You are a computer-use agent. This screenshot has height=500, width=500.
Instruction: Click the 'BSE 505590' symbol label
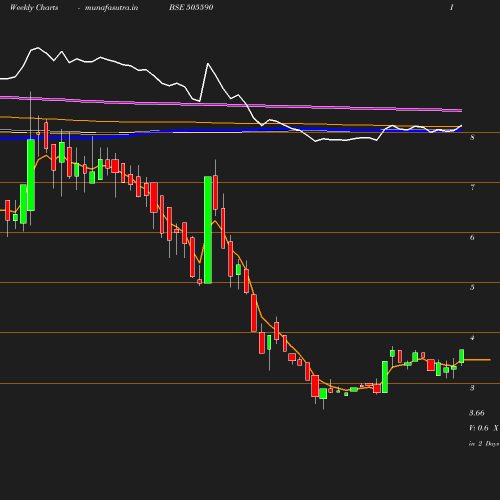(191, 8)
